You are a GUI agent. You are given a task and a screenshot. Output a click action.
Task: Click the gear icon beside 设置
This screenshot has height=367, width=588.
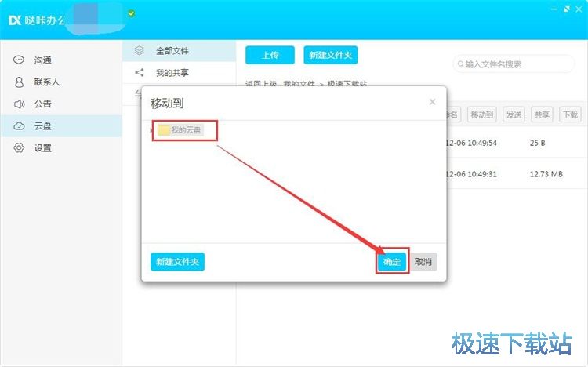[19, 148]
